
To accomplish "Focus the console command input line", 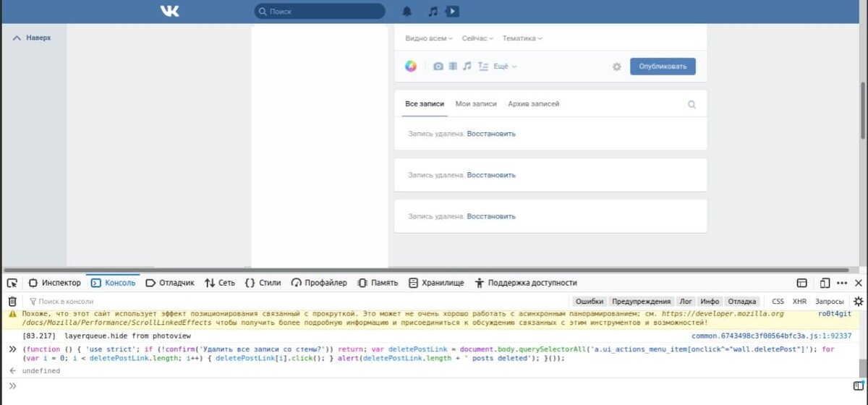I will (x=434, y=386).
